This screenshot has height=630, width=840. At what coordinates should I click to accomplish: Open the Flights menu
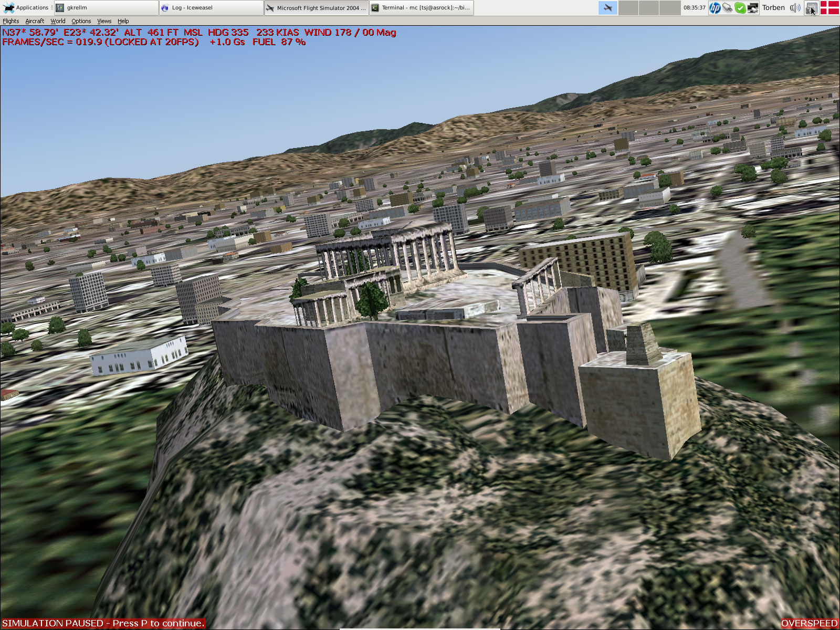point(10,21)
